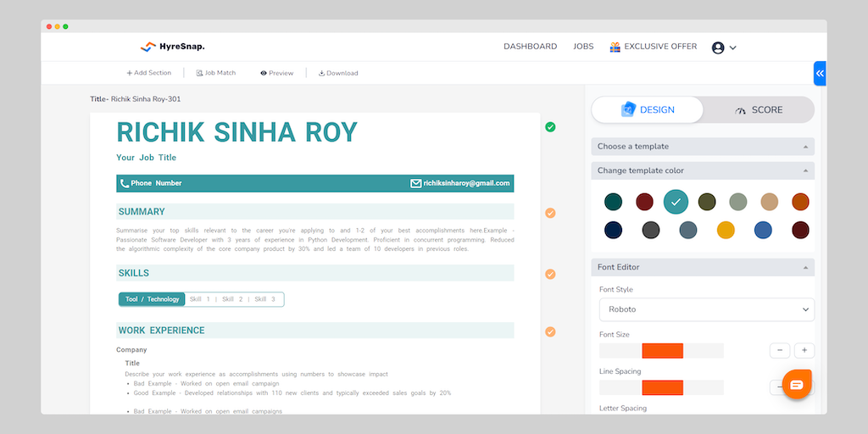Click the Skill 1 placeholder
This screenshot has height=434, width=868.
[x=200, y=299]
